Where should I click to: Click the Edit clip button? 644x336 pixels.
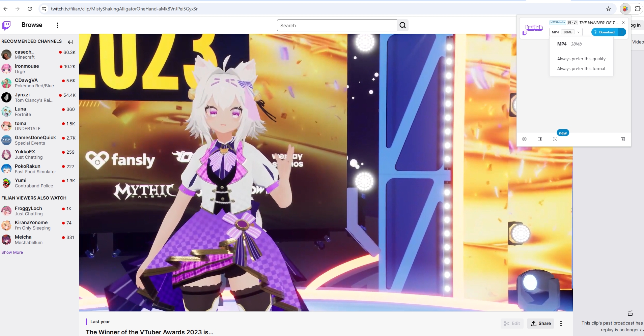(x=512, y=324)
